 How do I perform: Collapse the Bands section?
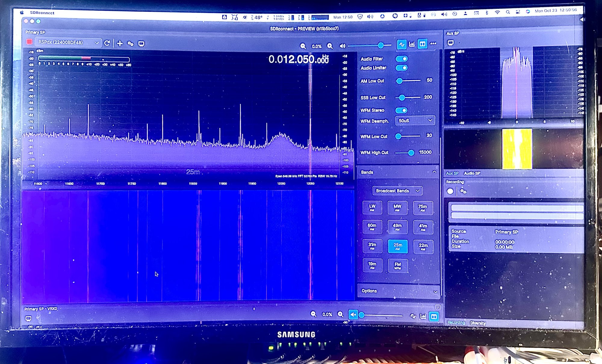click(434, 172)
